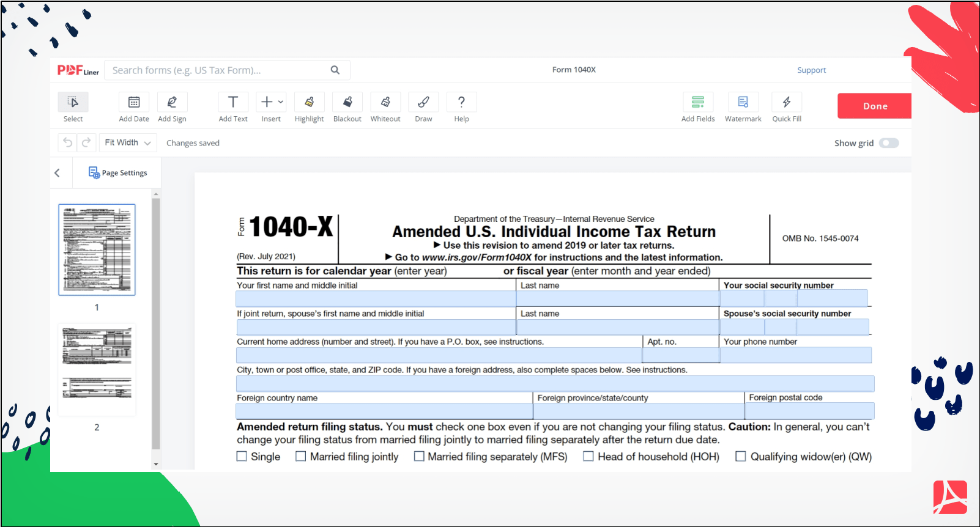Launch the Quick Fill tool
Image resolution: width=980 pixels, height=527 pixels.
point(787,102)
